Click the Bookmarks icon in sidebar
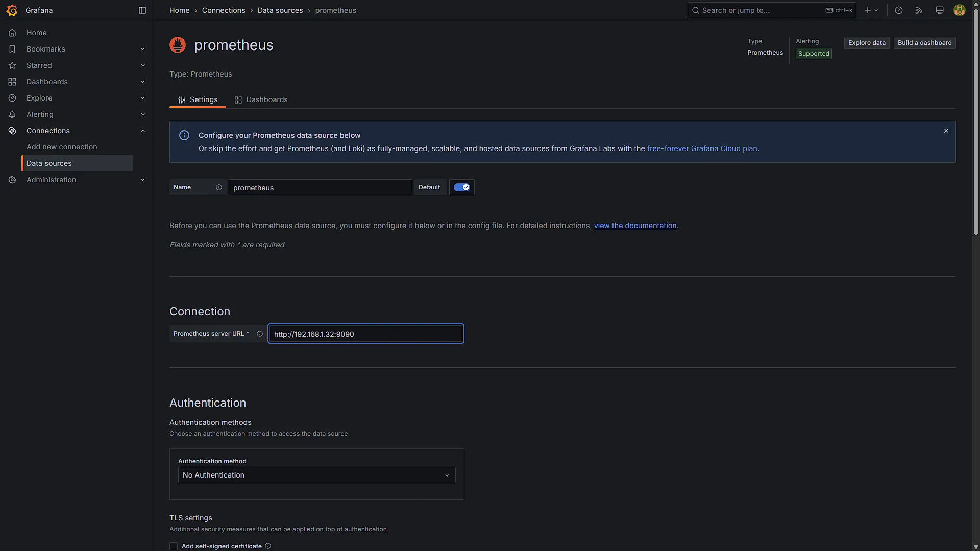 [12, 49]
